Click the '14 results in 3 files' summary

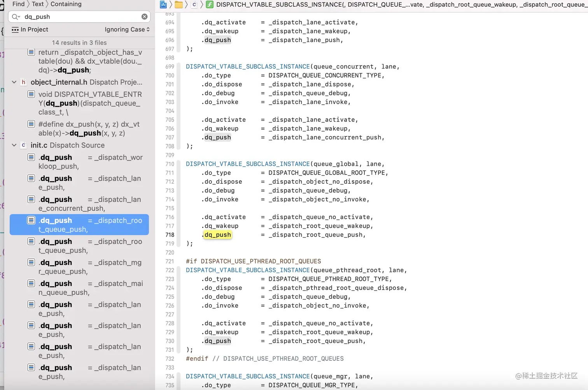click(x=79, y=43)
